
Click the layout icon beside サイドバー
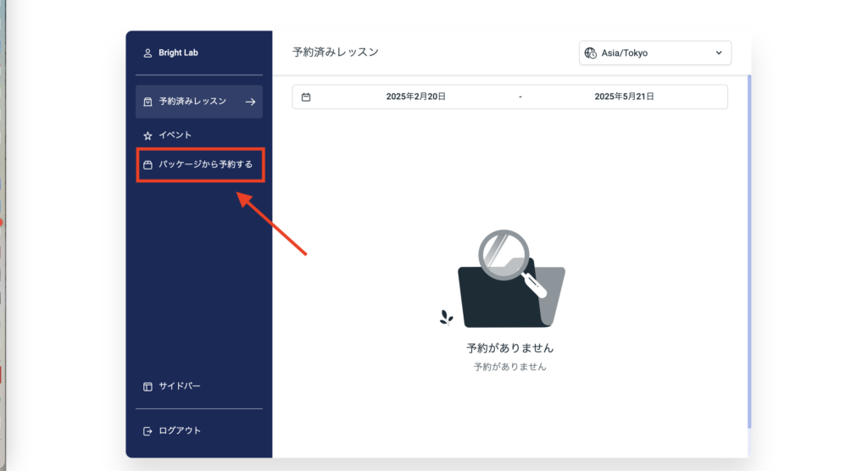click(147, 386)
